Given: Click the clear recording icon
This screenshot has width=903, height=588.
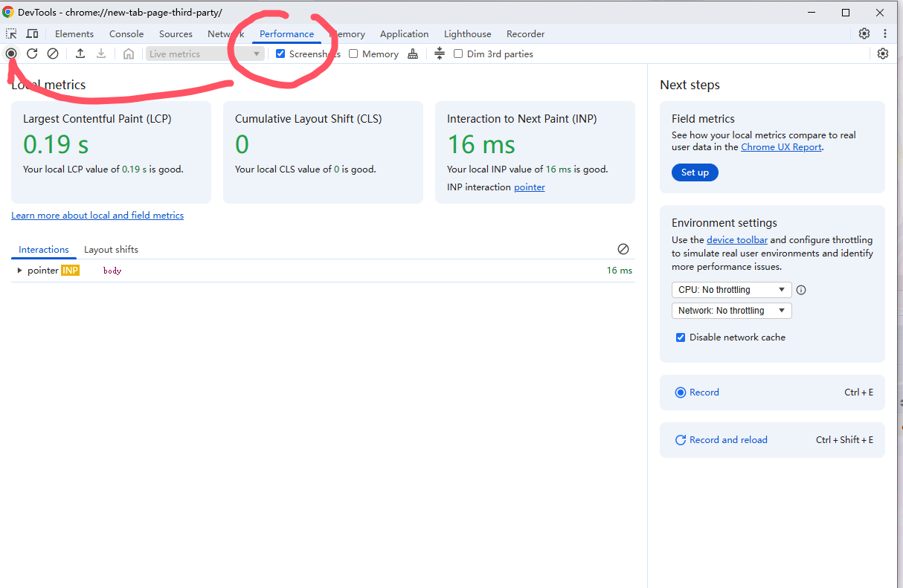Looking at the screenshot, I should [x=53, y=54].
